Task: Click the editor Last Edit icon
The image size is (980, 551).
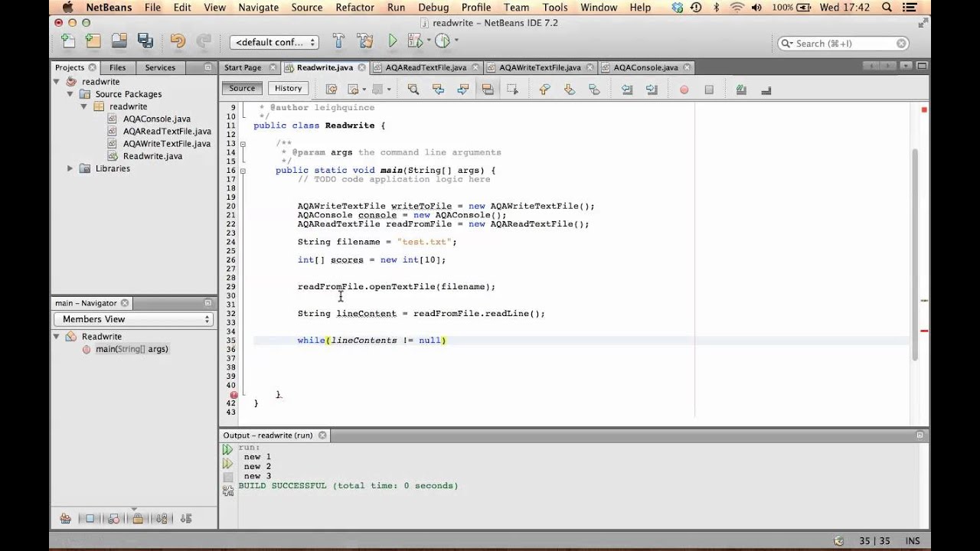Action: tap(332, 90)
